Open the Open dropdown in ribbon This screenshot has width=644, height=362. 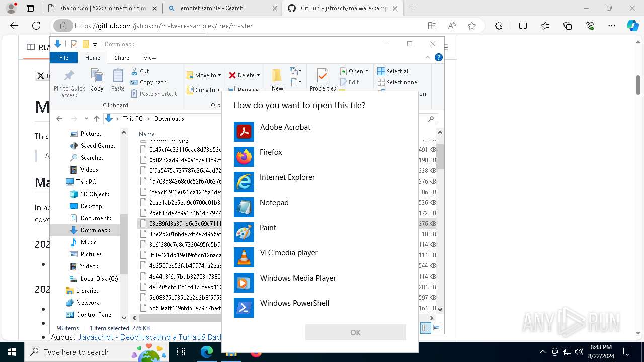click(355, 71)
